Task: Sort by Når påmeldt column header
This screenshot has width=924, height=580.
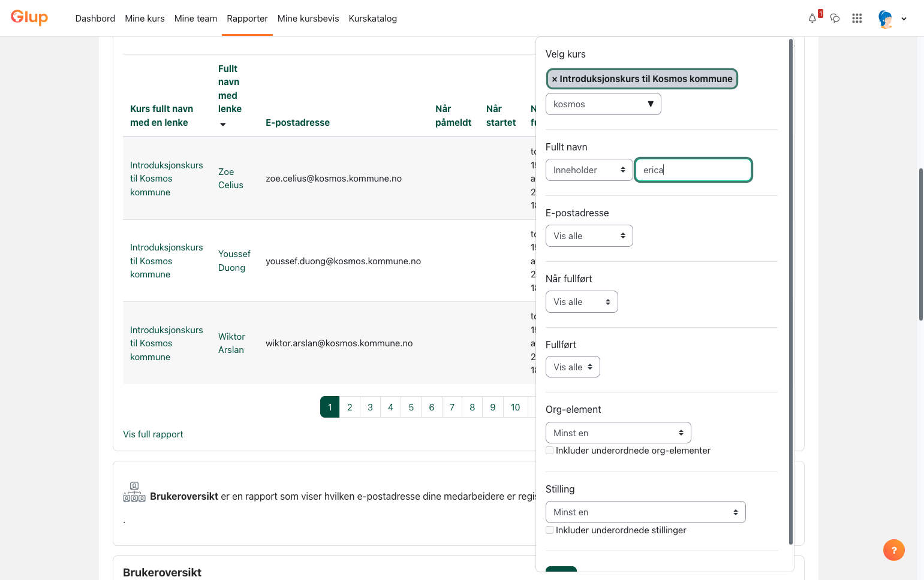Action: pos(453,116)
